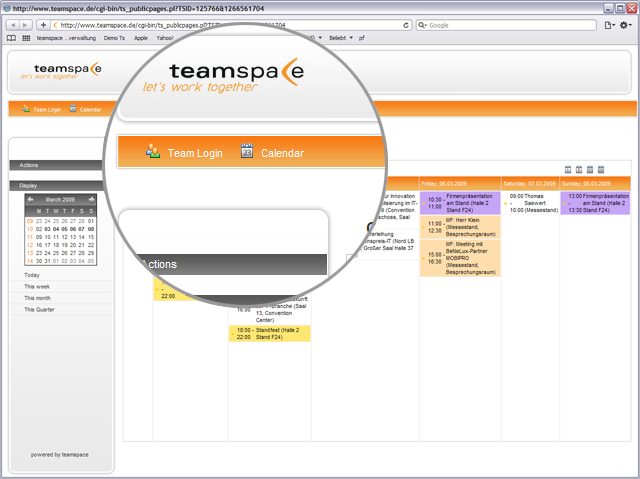Open the MF: Herr Klein 11:00 event
640x479 pixels.
[x=460, y=227]
